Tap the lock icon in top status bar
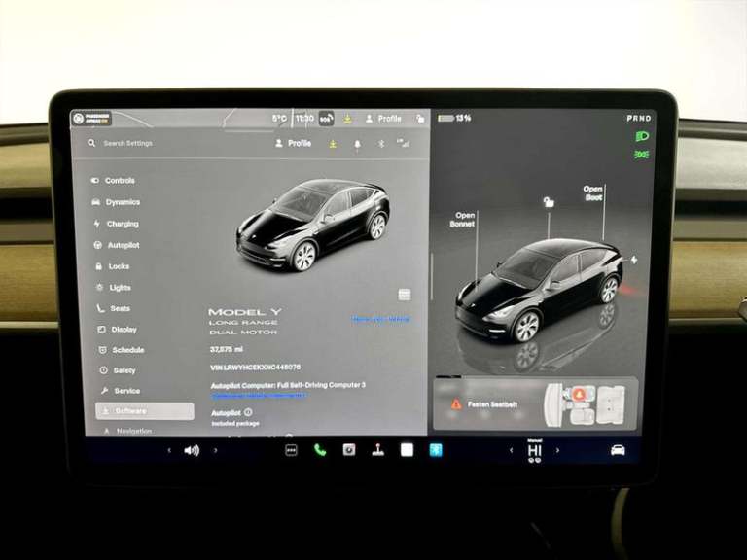 (x=420, y=119)
